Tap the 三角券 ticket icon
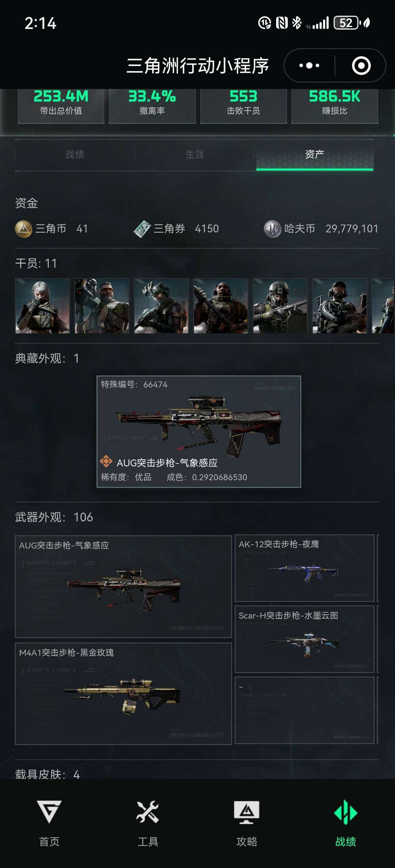The image size is (395, 868). (x=142, y=229)
